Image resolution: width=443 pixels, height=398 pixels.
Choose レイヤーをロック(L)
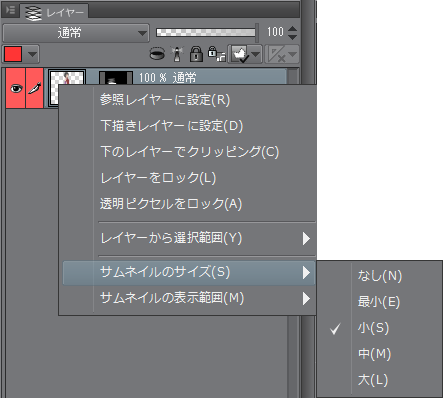point(187,178)
